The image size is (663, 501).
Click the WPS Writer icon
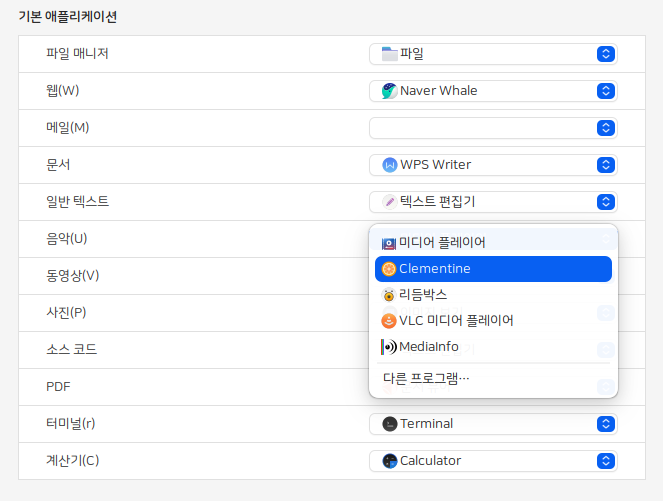(x=389, y=165)
